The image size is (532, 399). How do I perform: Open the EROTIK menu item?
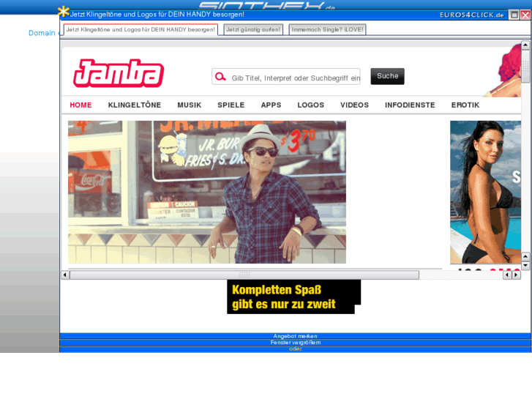465,105
